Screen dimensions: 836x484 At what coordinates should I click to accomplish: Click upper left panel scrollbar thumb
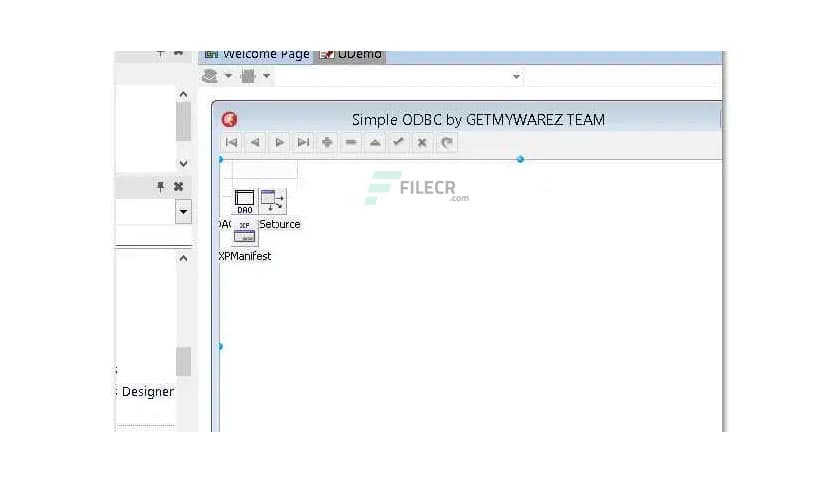point(183,122)
